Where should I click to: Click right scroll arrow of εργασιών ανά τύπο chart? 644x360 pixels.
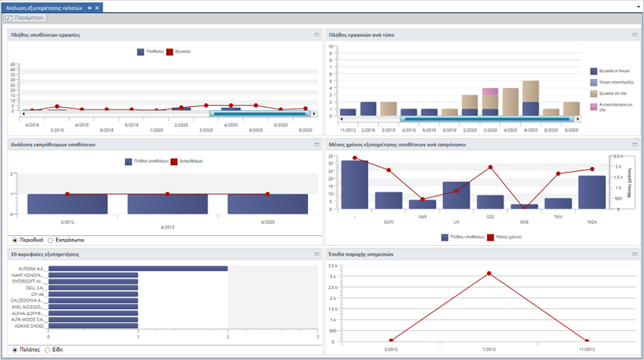(578, 119)
